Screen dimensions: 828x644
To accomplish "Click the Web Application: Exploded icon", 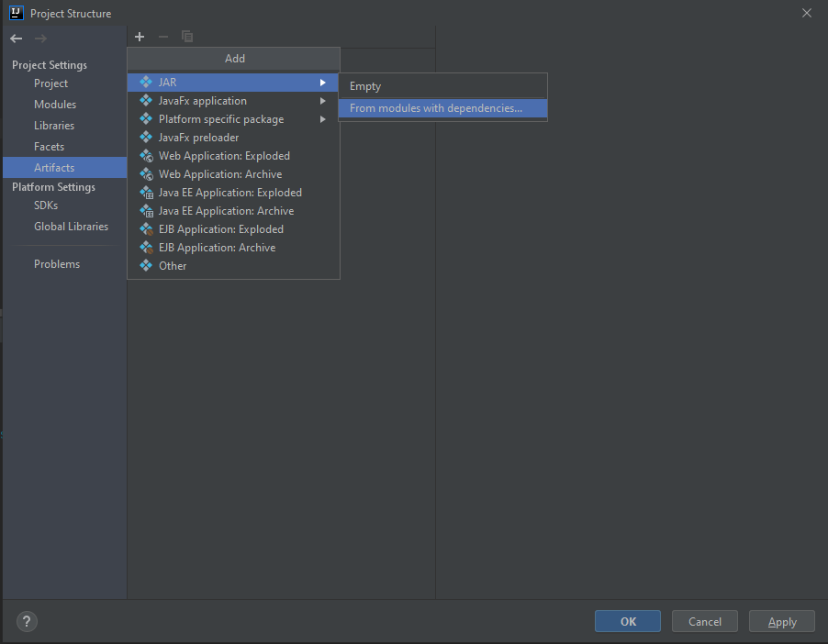I will [x=146, y=156].
